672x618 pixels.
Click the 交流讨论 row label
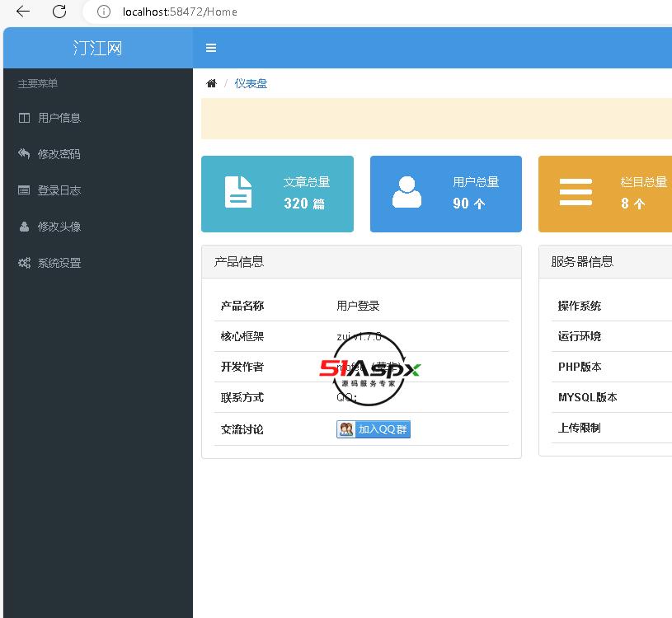coord(242,429)
